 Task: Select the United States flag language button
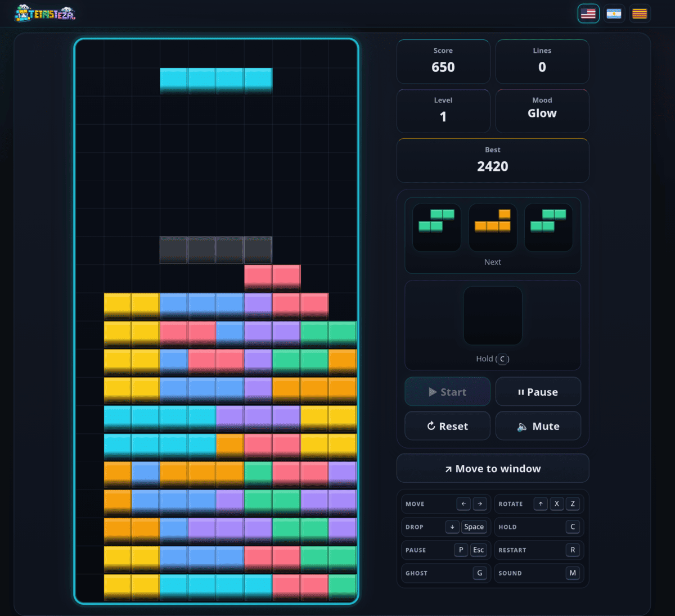point(588,13)
